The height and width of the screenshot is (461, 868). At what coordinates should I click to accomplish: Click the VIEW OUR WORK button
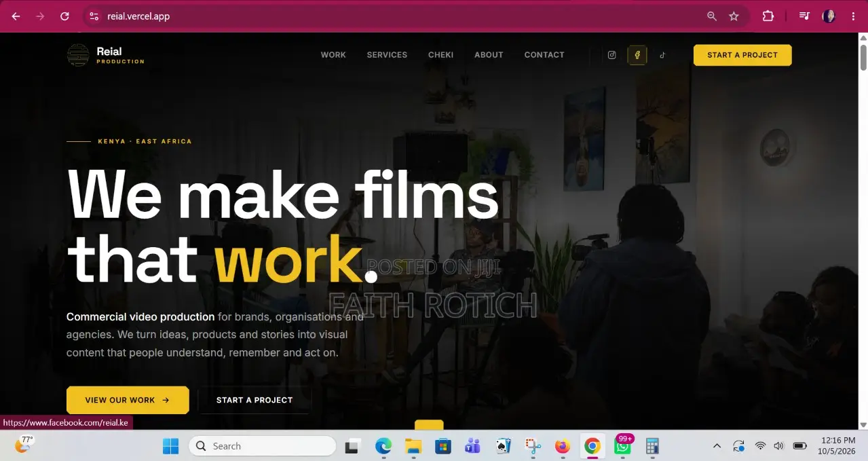pos(128,400)
